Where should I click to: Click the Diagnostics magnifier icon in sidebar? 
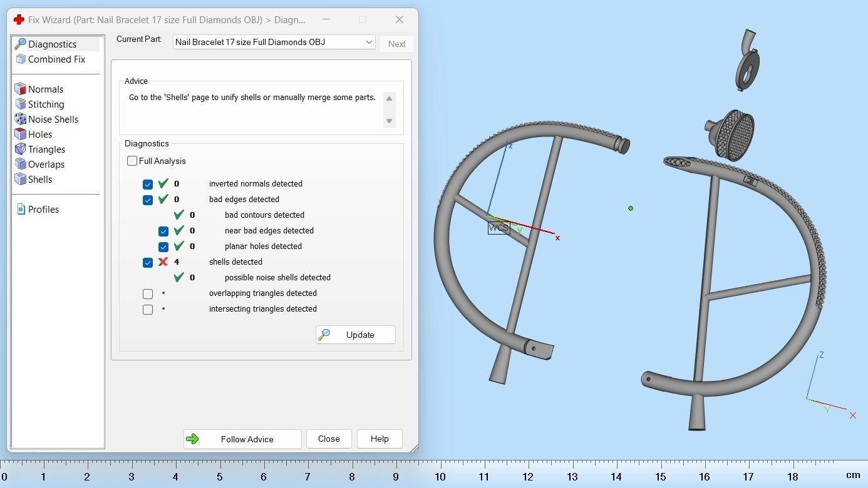click(20, 44)
